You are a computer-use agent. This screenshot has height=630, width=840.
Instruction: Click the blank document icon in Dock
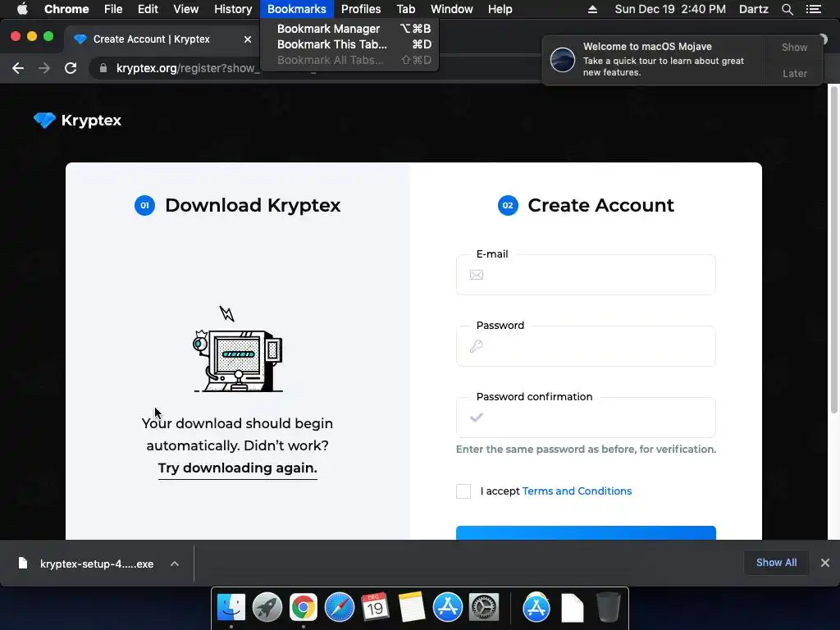[x=572, y=608]
